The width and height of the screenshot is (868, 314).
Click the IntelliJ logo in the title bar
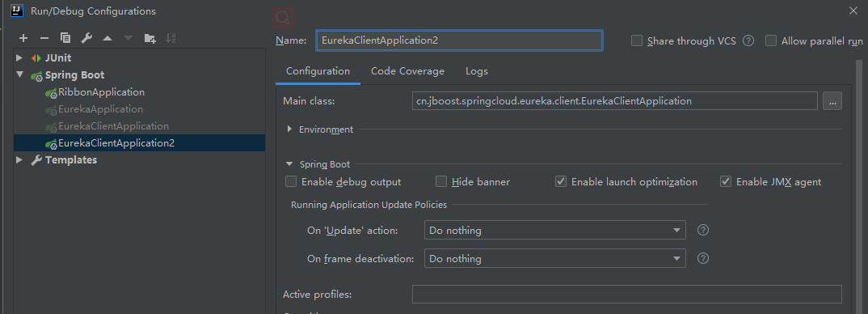[x=17, y=11]
